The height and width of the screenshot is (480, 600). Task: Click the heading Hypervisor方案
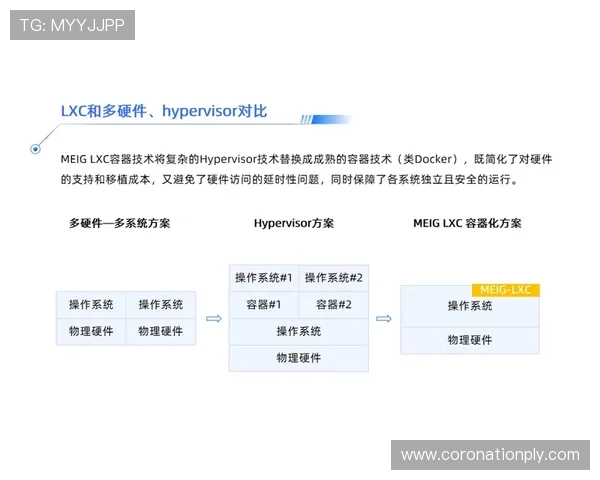[x=294, y=223]
